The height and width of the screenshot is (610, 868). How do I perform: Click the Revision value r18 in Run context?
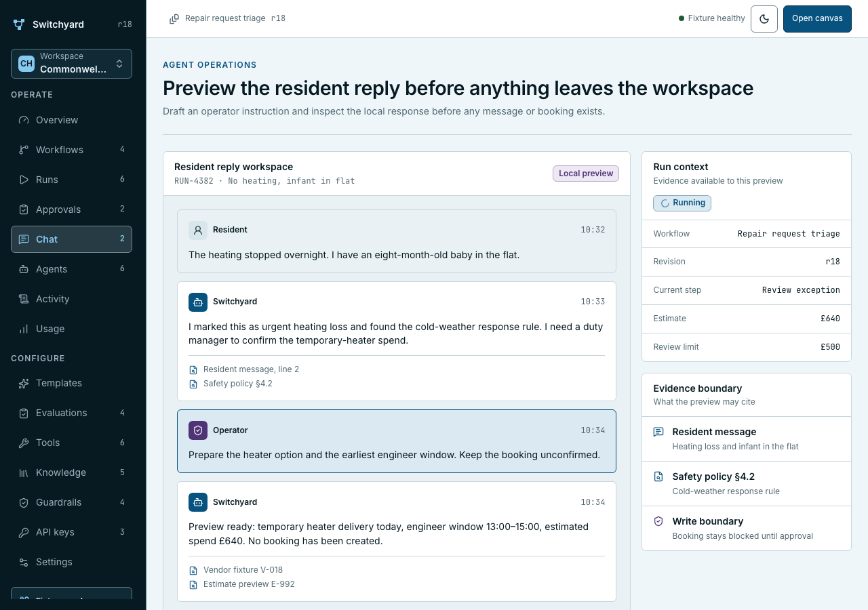point(833,262)
